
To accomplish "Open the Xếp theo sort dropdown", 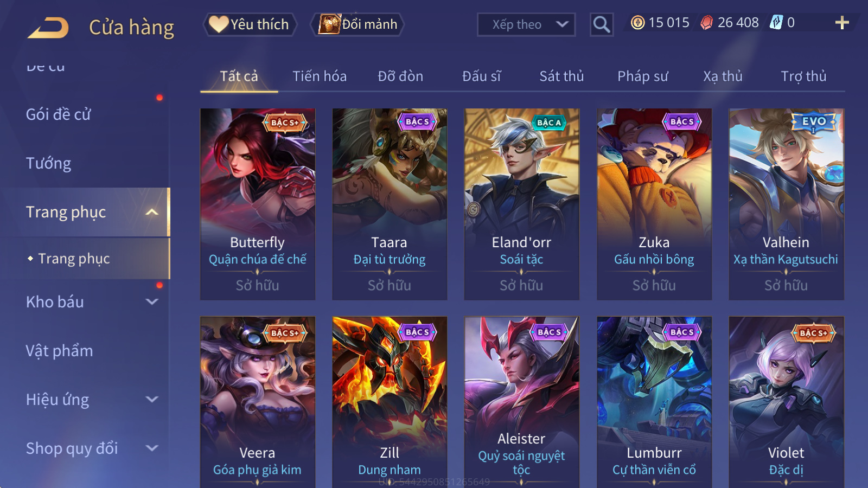I will pos(526,24).
